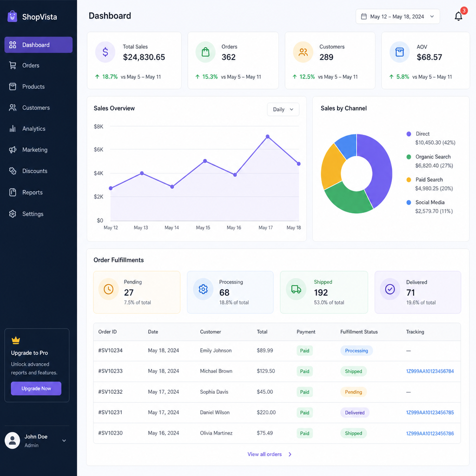Open the Reports section
Screen dimensions: 476x476
[38, 192]
